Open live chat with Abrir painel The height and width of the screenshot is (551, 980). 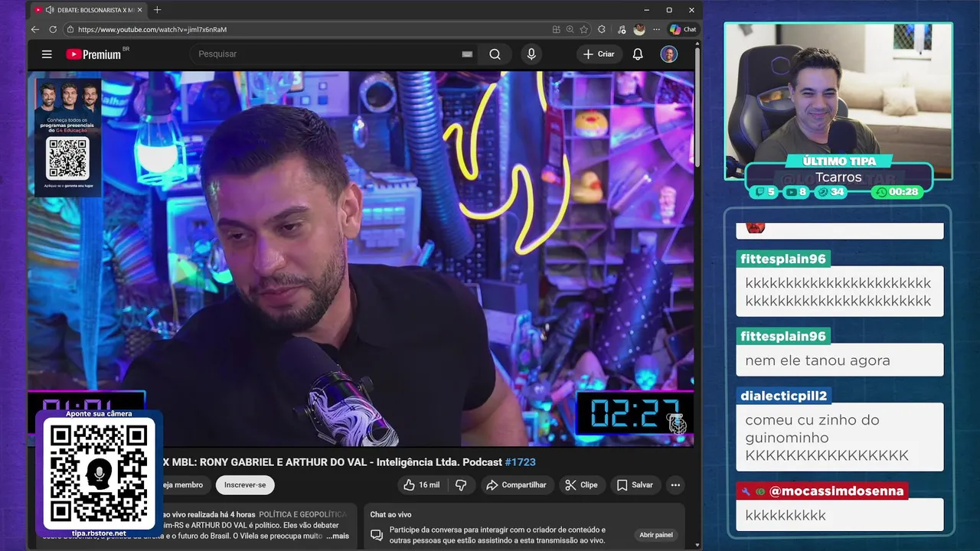[x=656, y=535]
